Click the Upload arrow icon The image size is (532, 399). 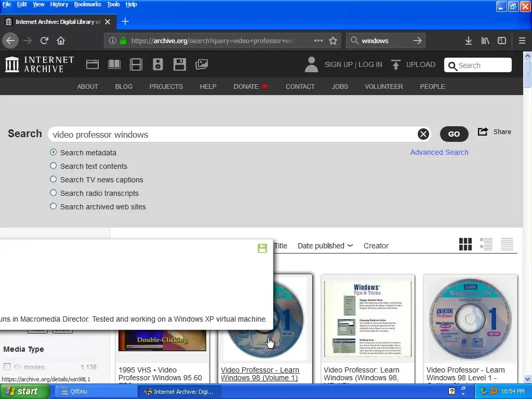(x=395, y=64)
